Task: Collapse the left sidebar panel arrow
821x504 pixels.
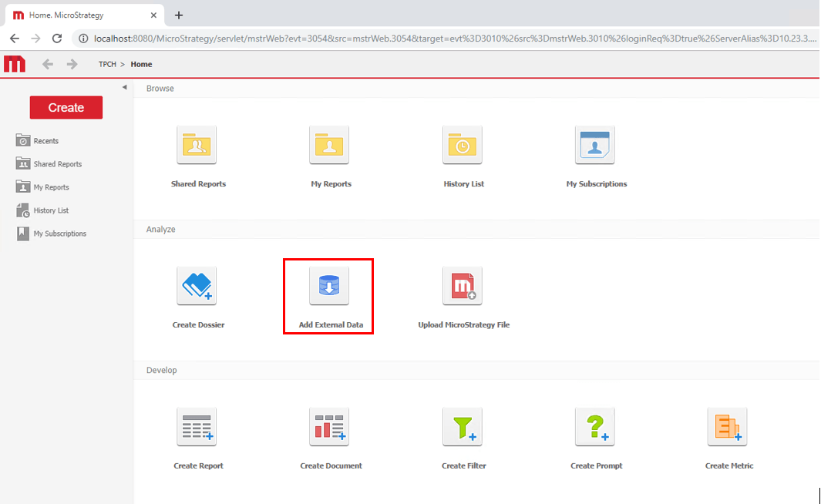Action: [x=125, y=87]
